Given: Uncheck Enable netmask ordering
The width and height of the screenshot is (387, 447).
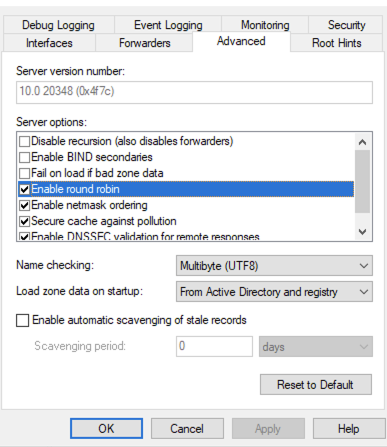Looking at the screenshot, I should (24, 205).
